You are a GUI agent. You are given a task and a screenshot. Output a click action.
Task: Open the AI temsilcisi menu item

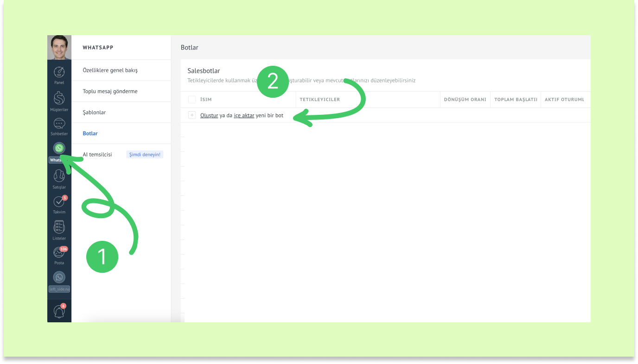click(97, 155)
